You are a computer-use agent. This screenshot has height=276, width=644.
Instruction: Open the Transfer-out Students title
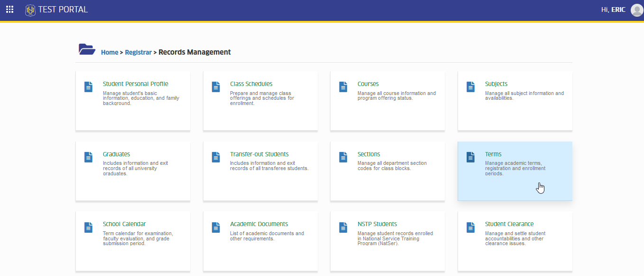259,154
